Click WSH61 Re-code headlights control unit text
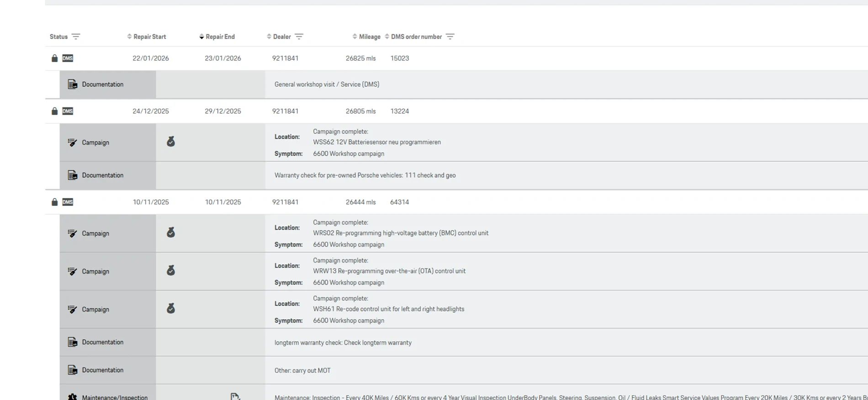Image resolution: width=868 pixels, height=400 pixels. pos(389,309)
